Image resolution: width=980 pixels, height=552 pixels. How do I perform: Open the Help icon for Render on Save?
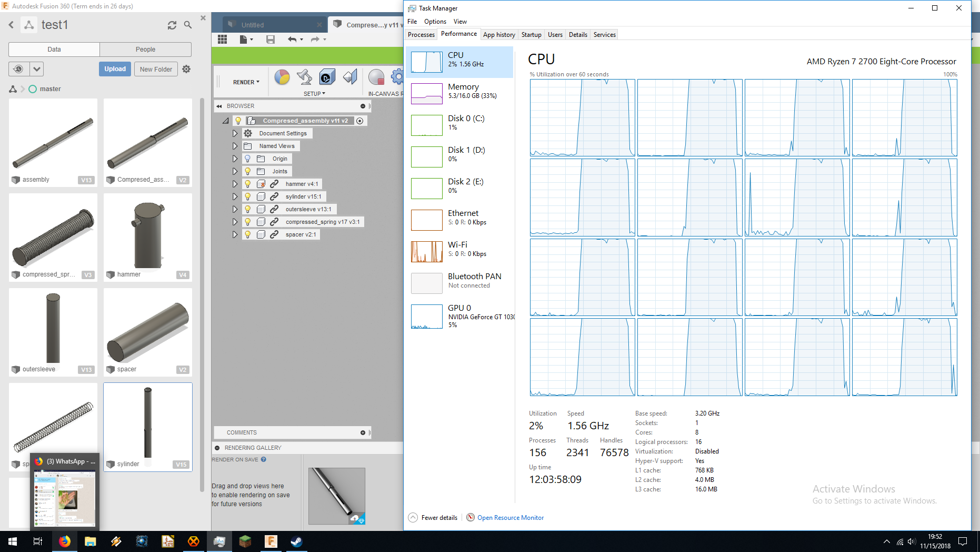[264, 459]
